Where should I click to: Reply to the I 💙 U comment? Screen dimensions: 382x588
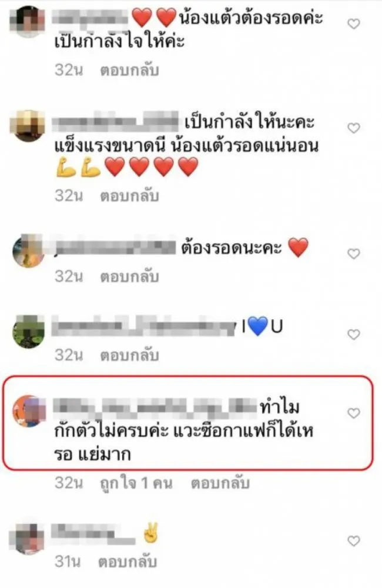(x=129, y=355)
